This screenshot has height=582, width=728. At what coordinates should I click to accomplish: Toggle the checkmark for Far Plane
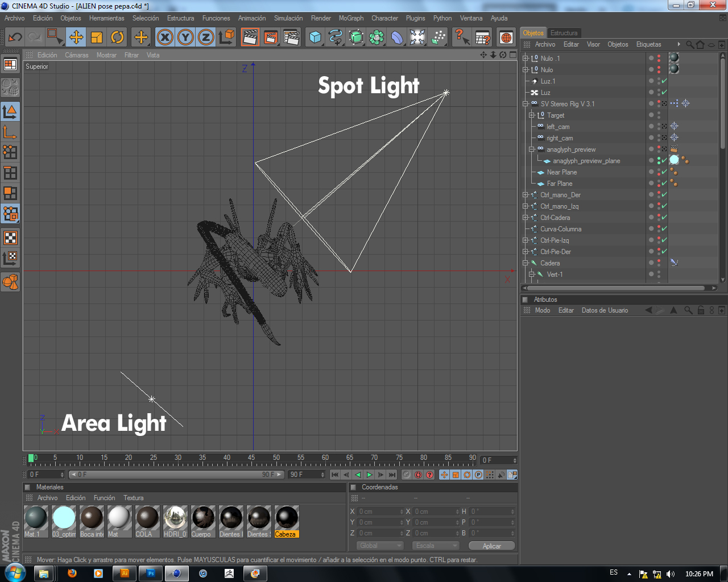pos(664,183)
